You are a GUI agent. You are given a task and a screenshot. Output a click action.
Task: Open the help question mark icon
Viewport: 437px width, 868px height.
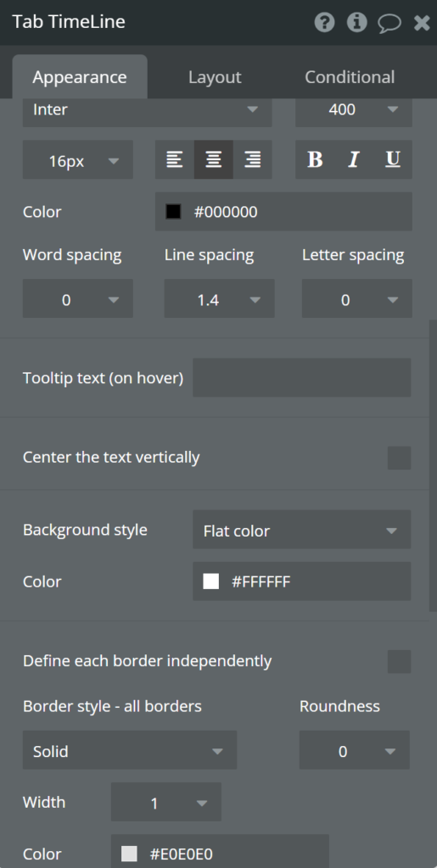click(324, 22)
